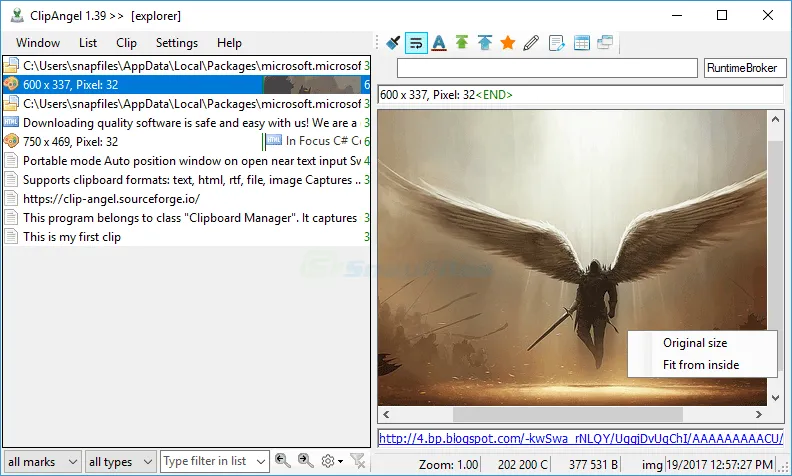The image size is (792, 476).
Task: Click the note with pen edit icon
Action: coord(556,43)
